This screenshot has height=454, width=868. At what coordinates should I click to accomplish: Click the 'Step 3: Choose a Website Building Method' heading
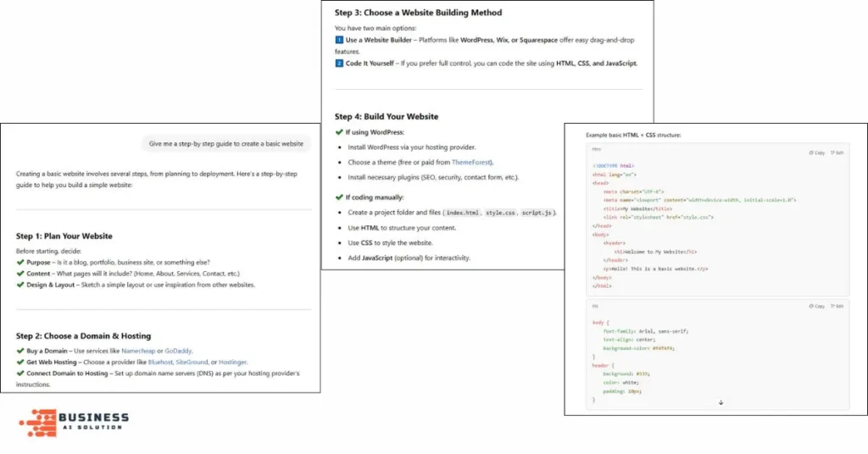419,13
